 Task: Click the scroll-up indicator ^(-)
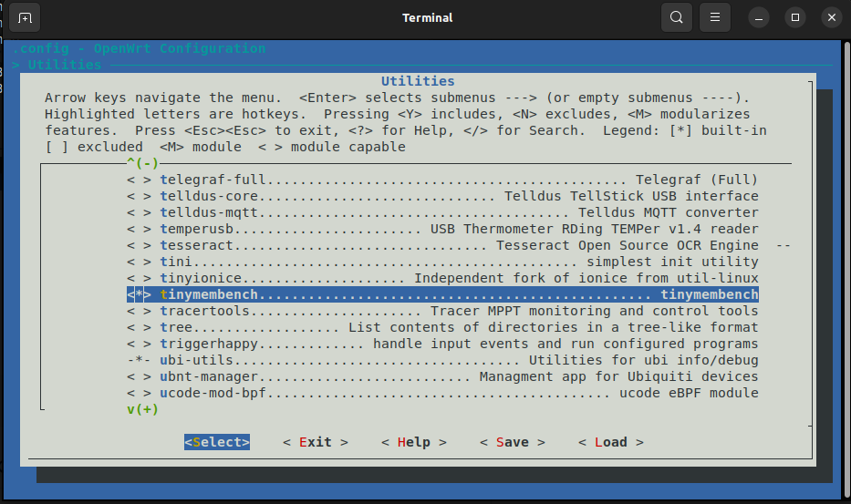pyautogui.click(x=142, y=163)
